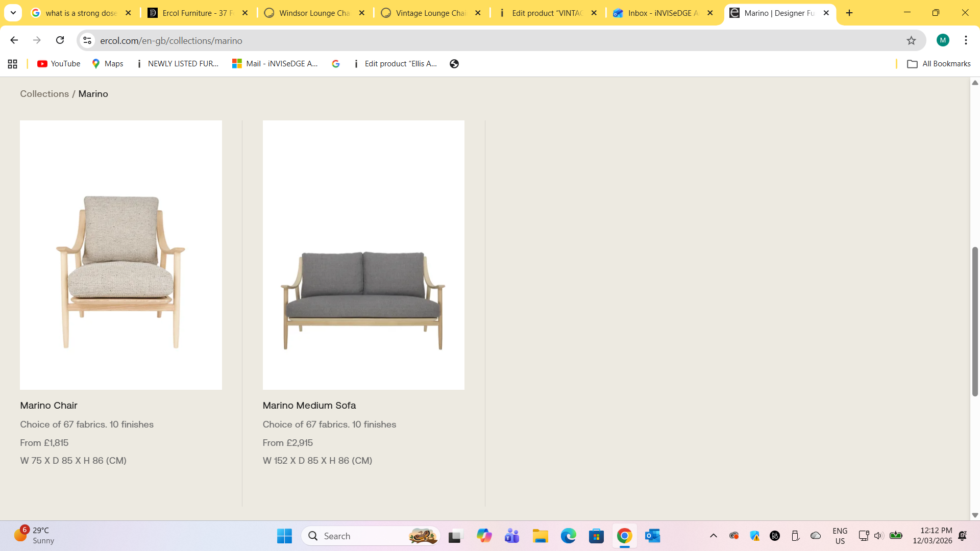
Task: Go to the Collections breadcrumb link
Action: (44, 94)
